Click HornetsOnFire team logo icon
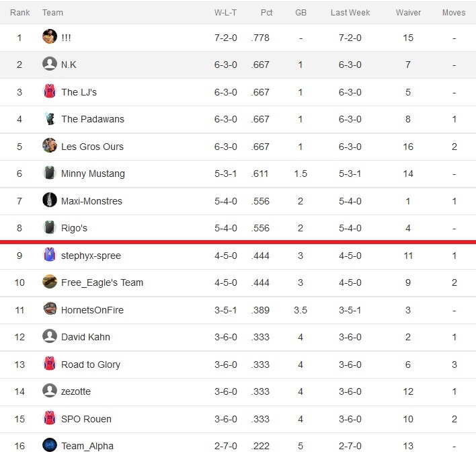Viewport: 476px width, 460px height. (x=50, y=309)
